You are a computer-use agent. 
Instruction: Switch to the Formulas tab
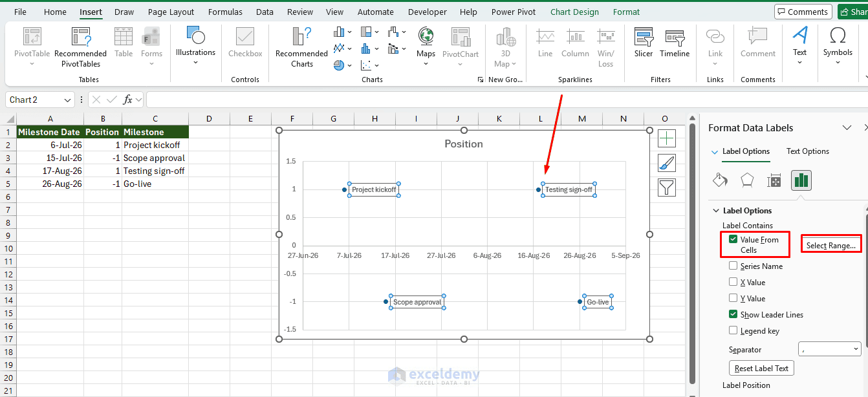click(x=225, y=12)
